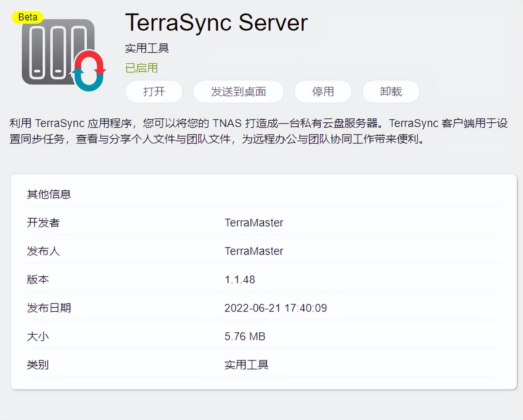The image size is (523, 420).
Task: Click the 开发者 row label
Action: tap(43, 223)
